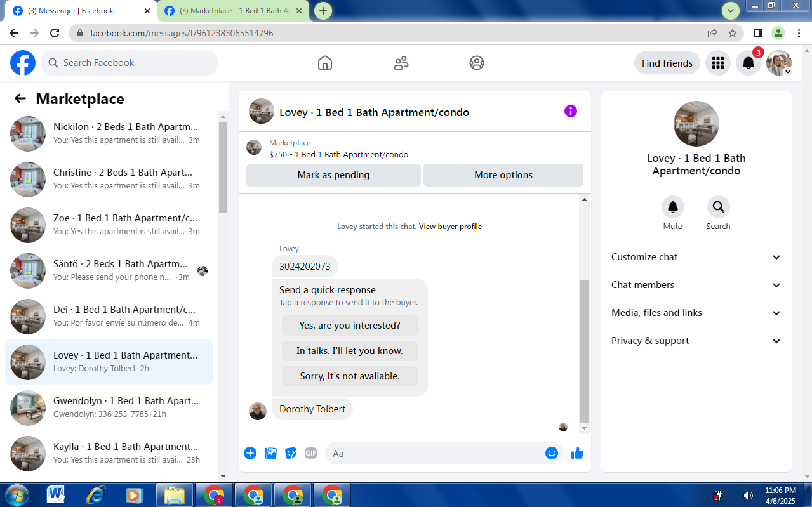Click the browser address bar URL
The height and width of the screenshot is (507, 812).
[182, 33]
